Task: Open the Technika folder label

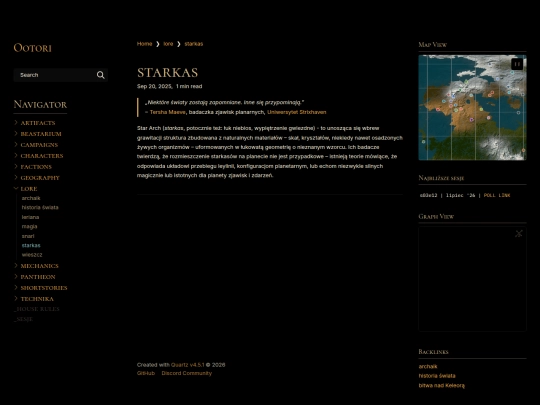Action: coord(37,299)
